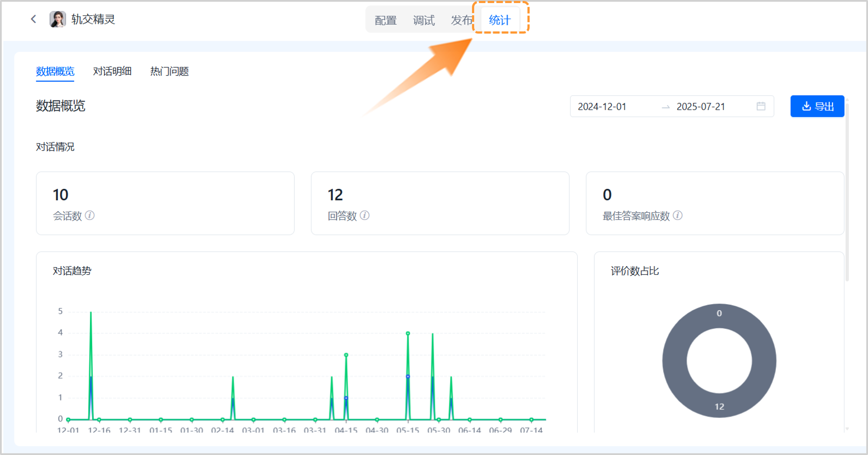Switch to the 对话明细 sub-tab
Viewport: 868px width, 455px height.
point(112,71)
